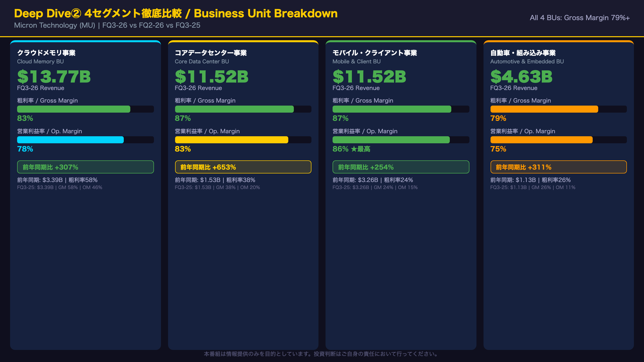
Task: Click the 87% gross margin in Core Data Center
Action: pos(183,118)
